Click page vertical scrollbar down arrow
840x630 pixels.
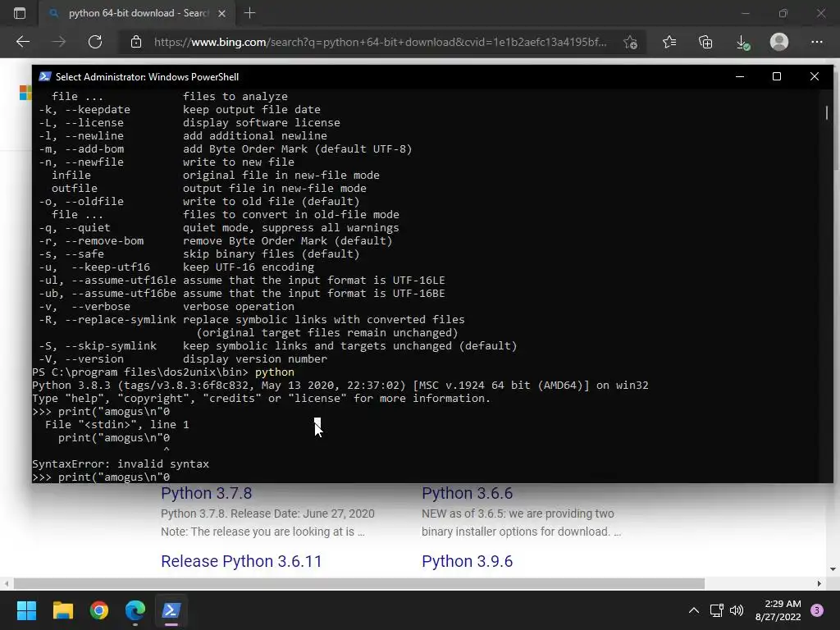tap(833, 569)
